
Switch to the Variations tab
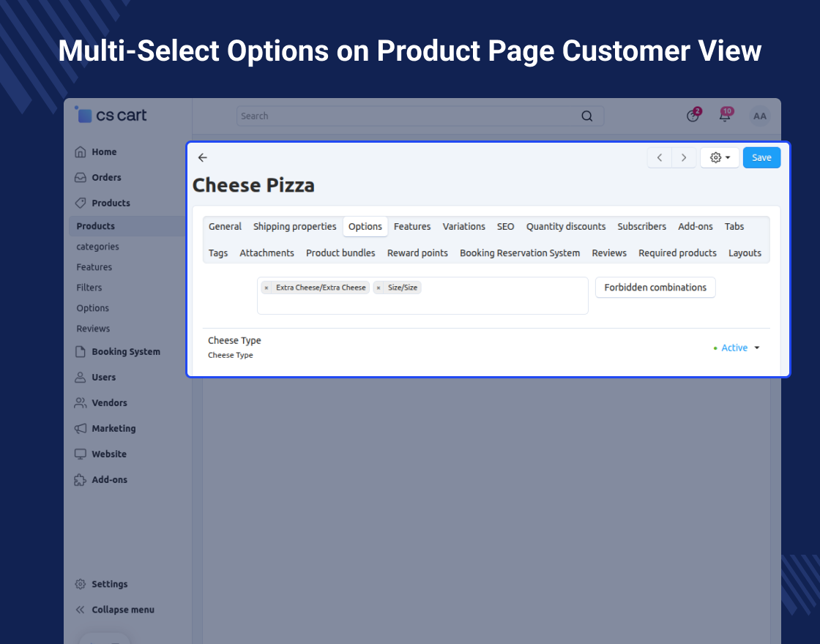pos(464,227)
